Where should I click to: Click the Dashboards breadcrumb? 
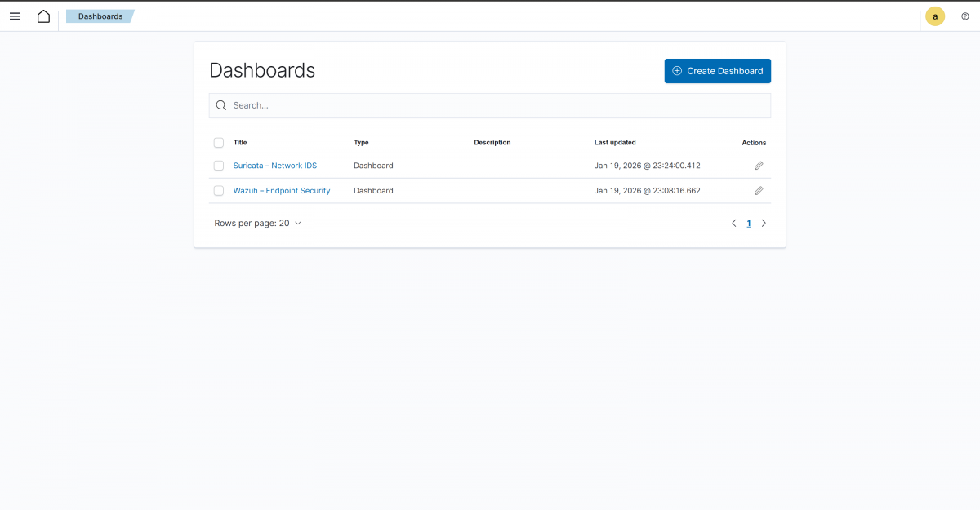click(100, 16)
